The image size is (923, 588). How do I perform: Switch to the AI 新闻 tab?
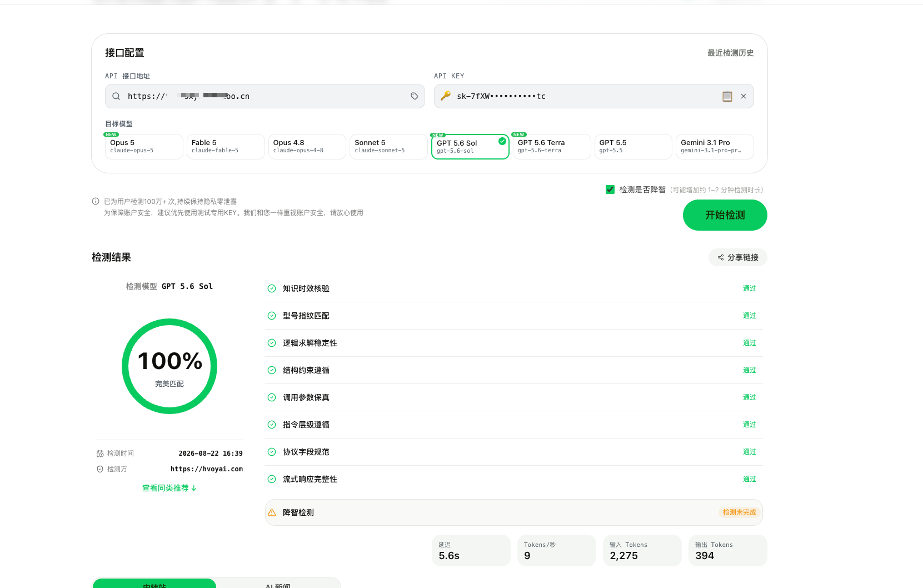tap(278, 585)
